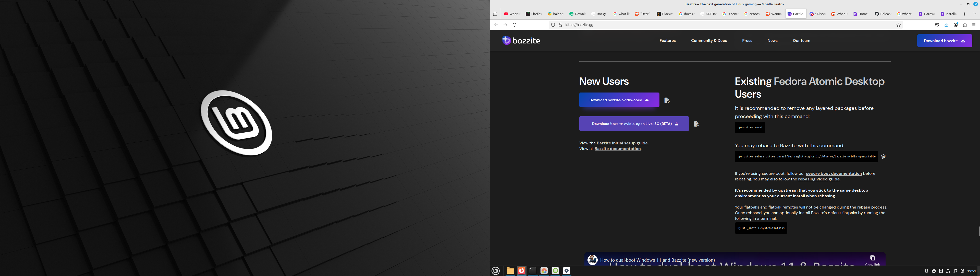Open the Bazzite documentation link
This screenshot has height=276, width=980.
617,149
